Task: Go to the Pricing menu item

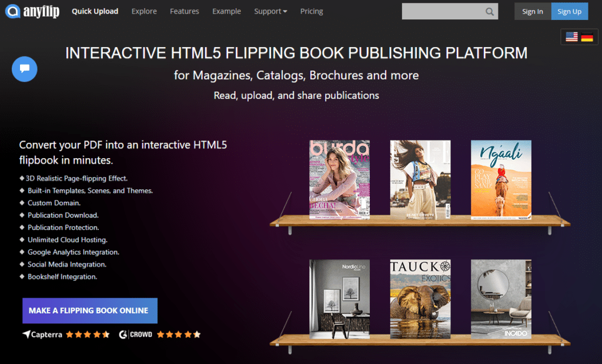Action: tap(312, 11)
